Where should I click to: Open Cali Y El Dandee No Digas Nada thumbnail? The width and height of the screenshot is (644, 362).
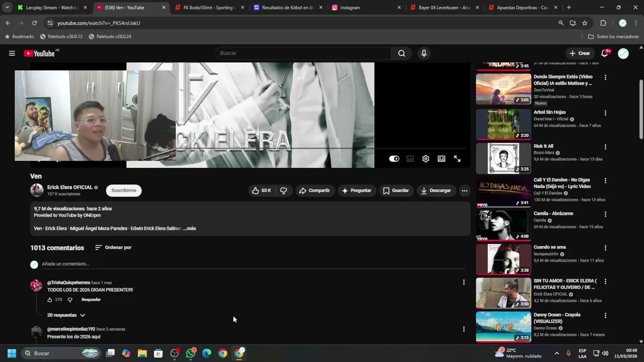tap(504, 192)
